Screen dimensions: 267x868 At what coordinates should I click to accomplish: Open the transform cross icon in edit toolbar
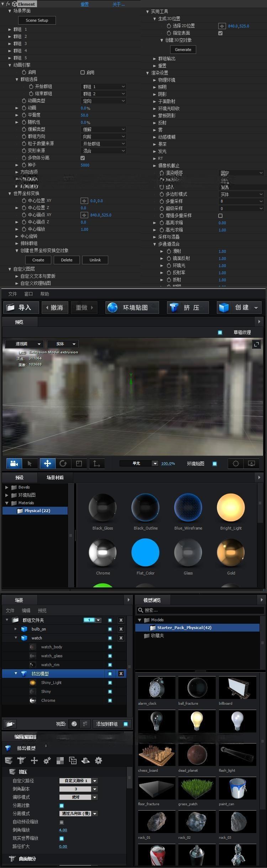(34, 760)
